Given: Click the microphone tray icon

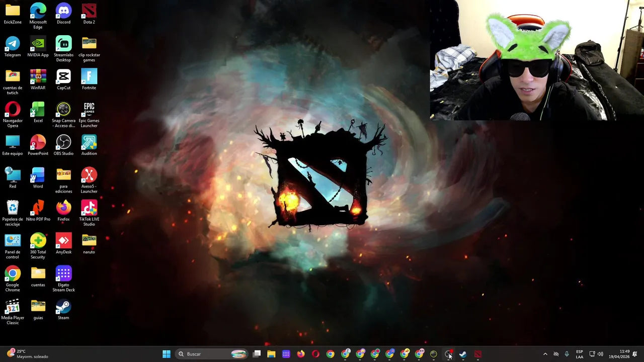Looking at the screenshot, I should tap(567, 354).
